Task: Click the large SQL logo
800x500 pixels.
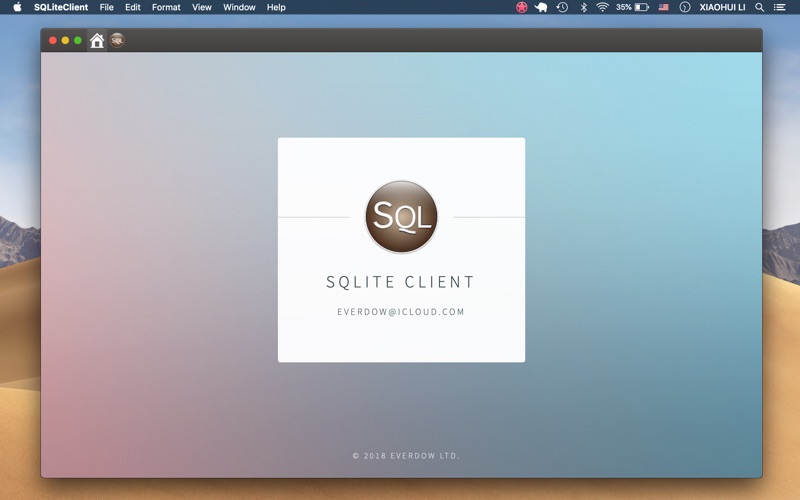Action: pyautogui.click(x=401, y=217)
